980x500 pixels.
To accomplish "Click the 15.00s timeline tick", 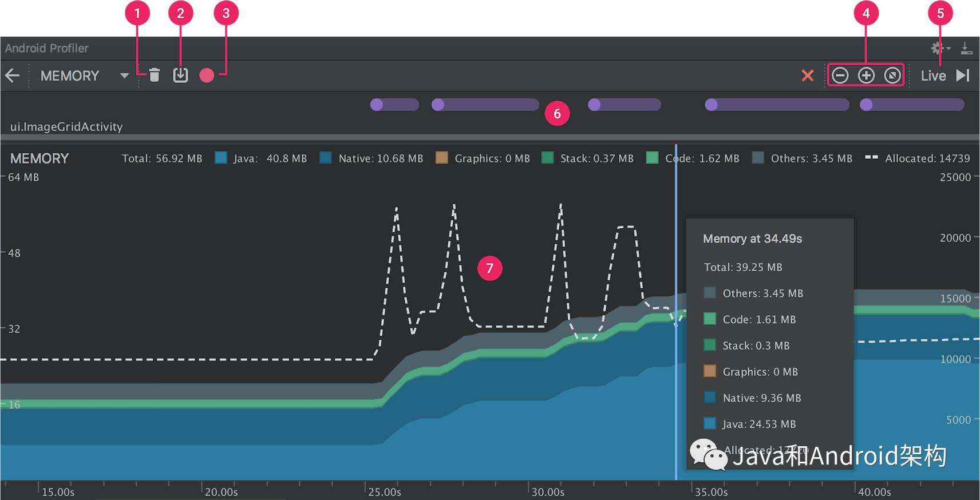I will 58,492.
